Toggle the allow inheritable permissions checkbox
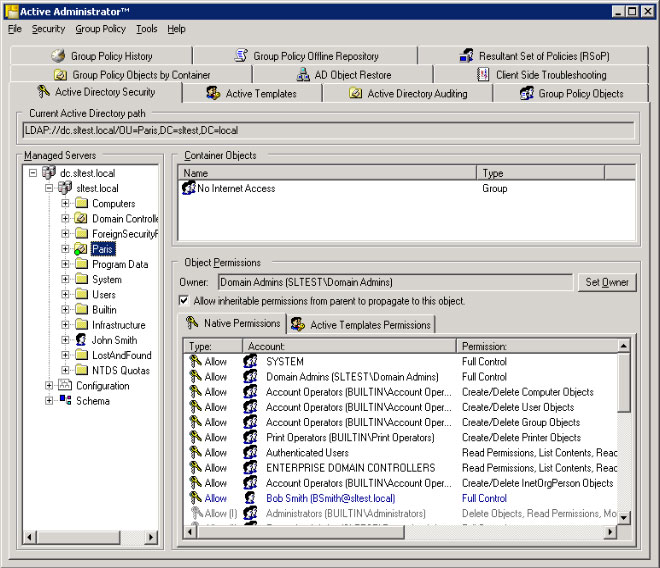 (x=184, y=300)
